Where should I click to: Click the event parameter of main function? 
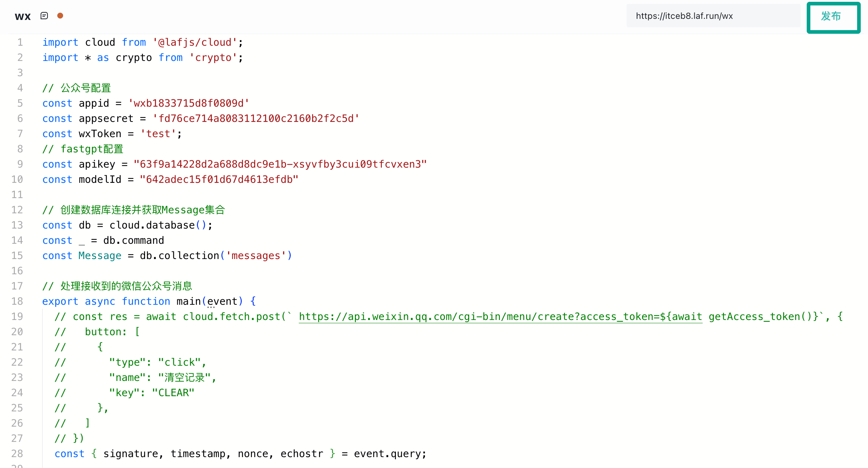tap(222, 301)
